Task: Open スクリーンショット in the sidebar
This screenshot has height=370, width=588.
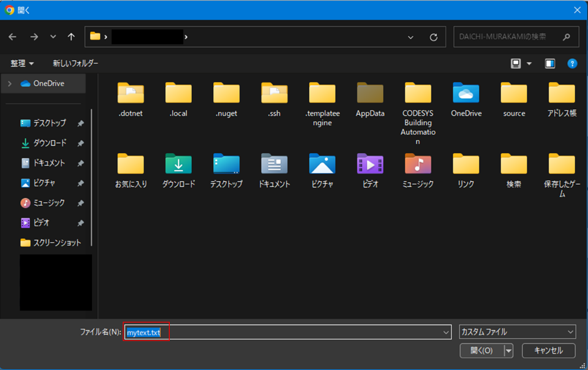Action: tap(57, 243)
